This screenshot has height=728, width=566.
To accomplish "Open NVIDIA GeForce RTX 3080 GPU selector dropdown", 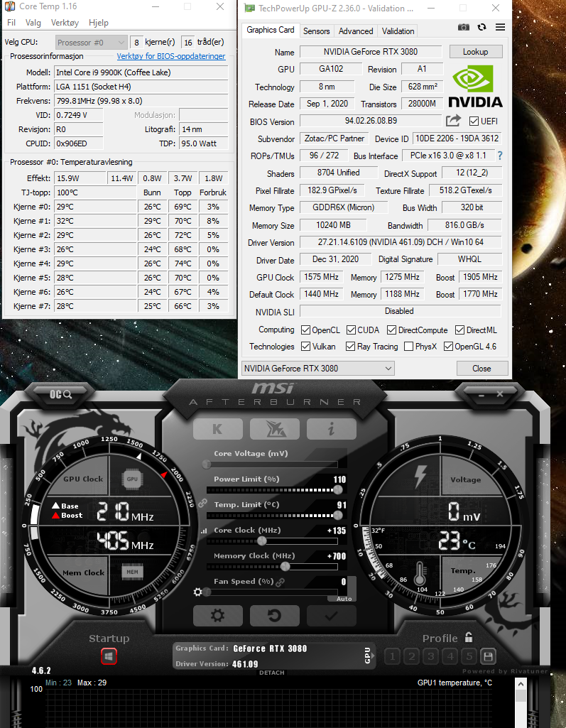I will click(x=318, y=368).
